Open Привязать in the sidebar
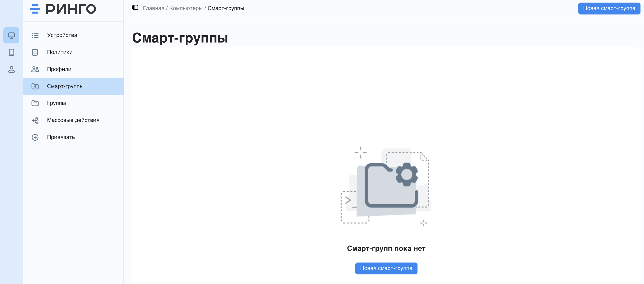644x284 pixels. click(73, 137)
